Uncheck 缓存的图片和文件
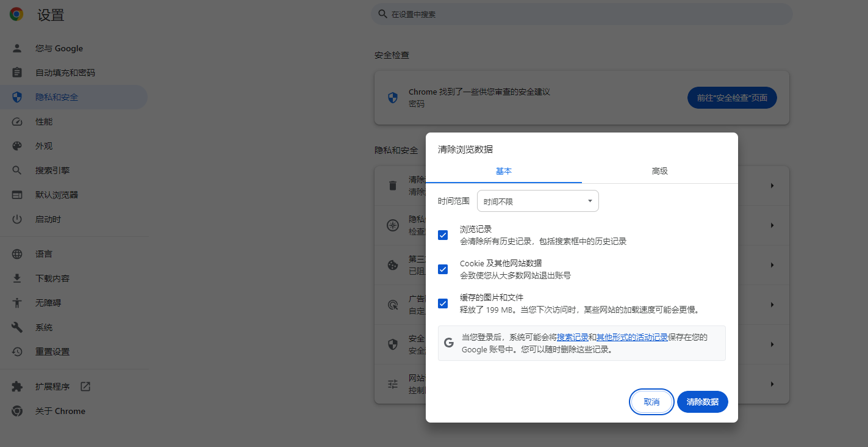The height and width of the screenshot is (447, 868). [442, 303]
